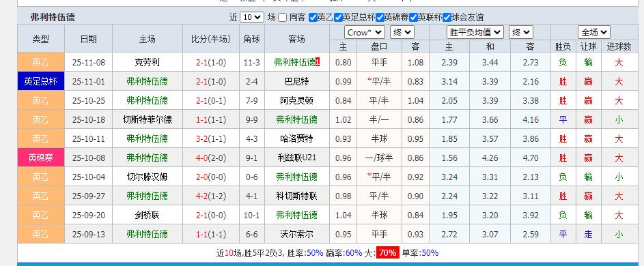The height and width of the screenshot is (266, 644).
Task: Click the 赢率 60% summary value
Action: click(x=353, y=253)
